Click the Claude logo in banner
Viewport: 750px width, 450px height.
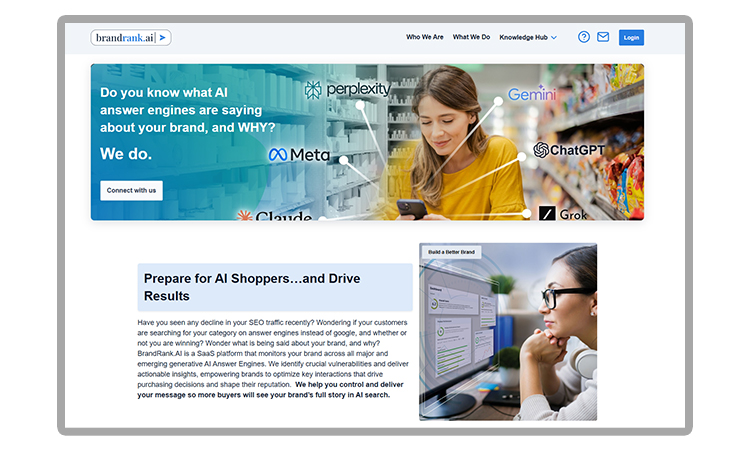coord(275,216)
